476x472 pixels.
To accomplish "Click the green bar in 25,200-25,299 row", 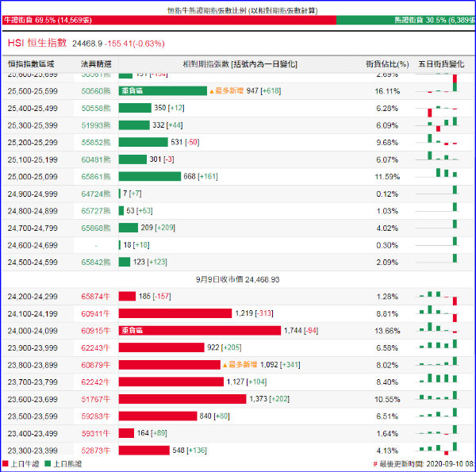I will tap(144, 142).
